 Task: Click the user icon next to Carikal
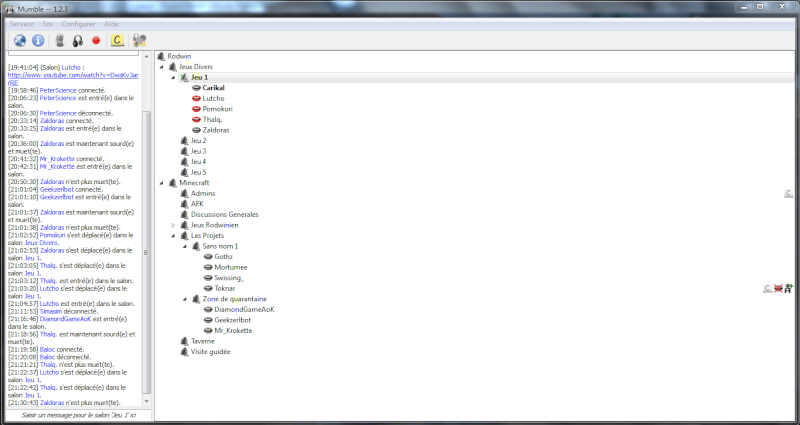(x=196, y=88)
